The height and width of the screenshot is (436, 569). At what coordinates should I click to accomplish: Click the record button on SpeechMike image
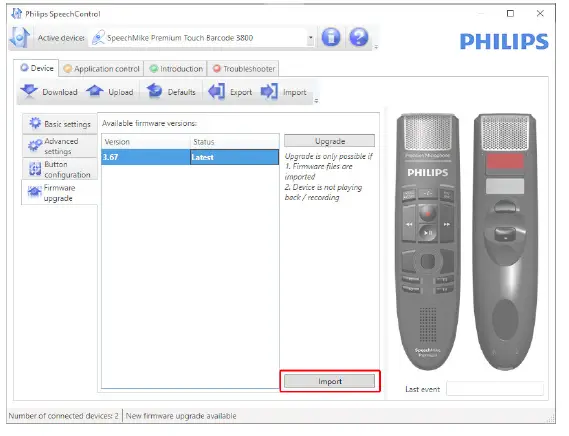point(428,213)
